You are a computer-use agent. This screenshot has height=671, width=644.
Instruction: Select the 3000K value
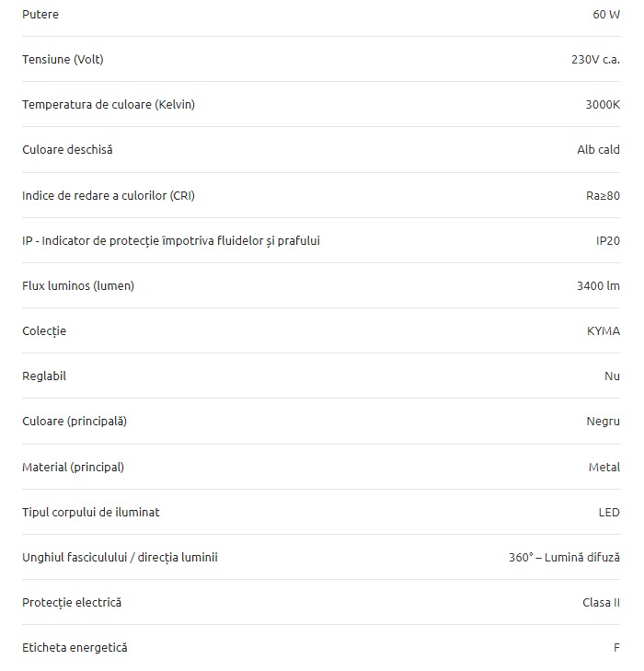coord(603,104)
